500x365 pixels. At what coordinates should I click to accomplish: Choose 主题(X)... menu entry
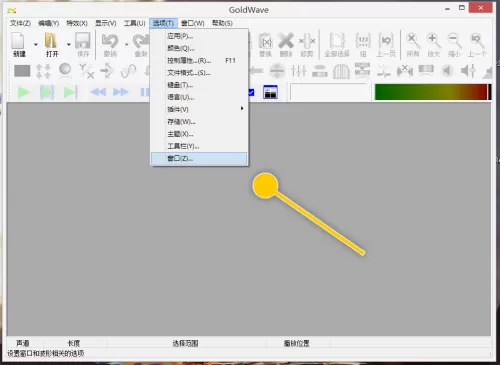pyautogui.click(x=199, y=134)
